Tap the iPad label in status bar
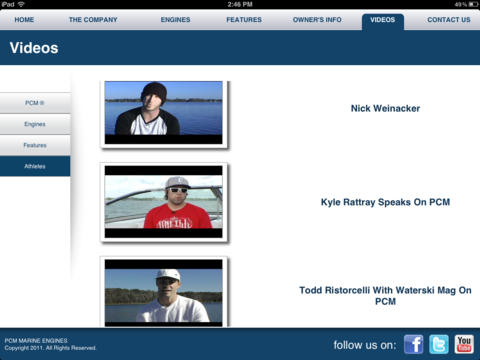This screenshot has height=360, width=480. (x=8, y=4)
